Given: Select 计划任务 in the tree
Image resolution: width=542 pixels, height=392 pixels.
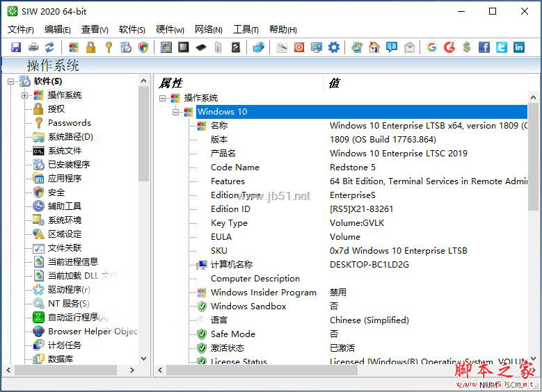Looking at the screenshot, I should pyautogui.click(x=65, y=345).
